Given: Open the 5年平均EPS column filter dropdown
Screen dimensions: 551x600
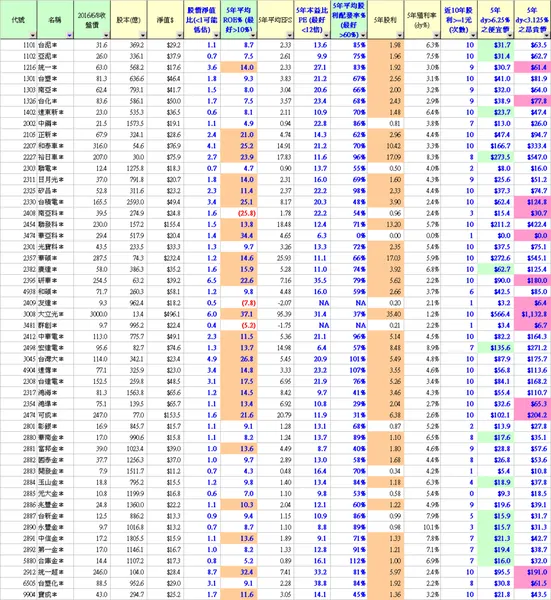Looking at the screenshot, I should point(290,36).
